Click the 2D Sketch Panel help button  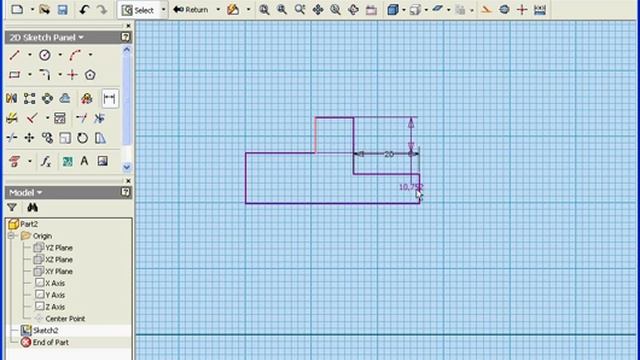pyautogui.click(x=126, y=37)
